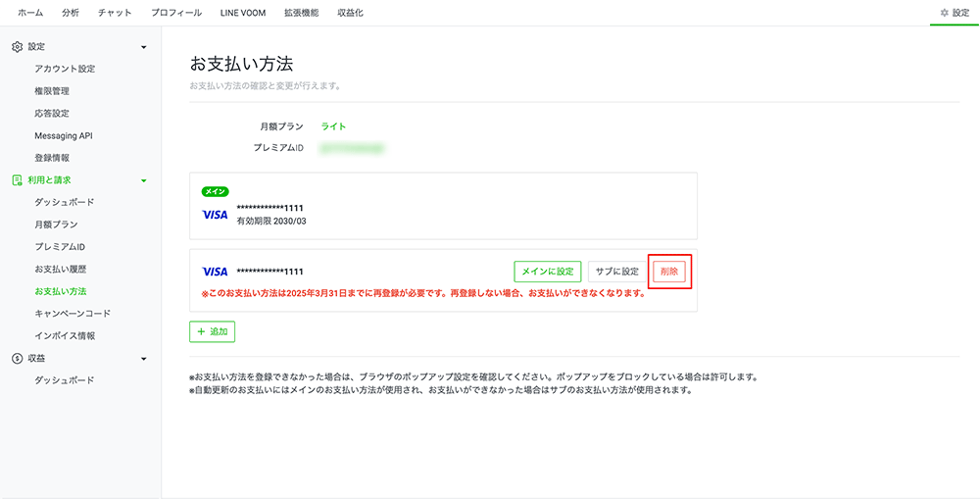Add a payment method with 追加 button
Image resolution: width=980 pixels, height=499 pixels.
click(x=212, y=331)
